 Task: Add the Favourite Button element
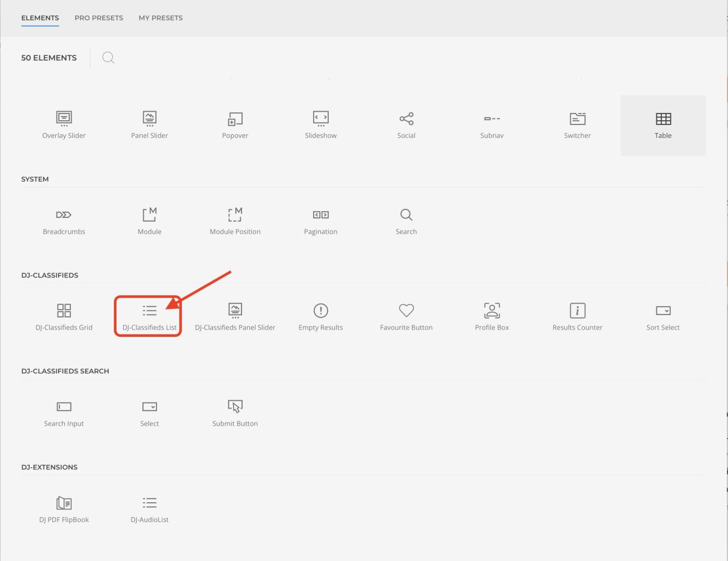tap(406, 318)
